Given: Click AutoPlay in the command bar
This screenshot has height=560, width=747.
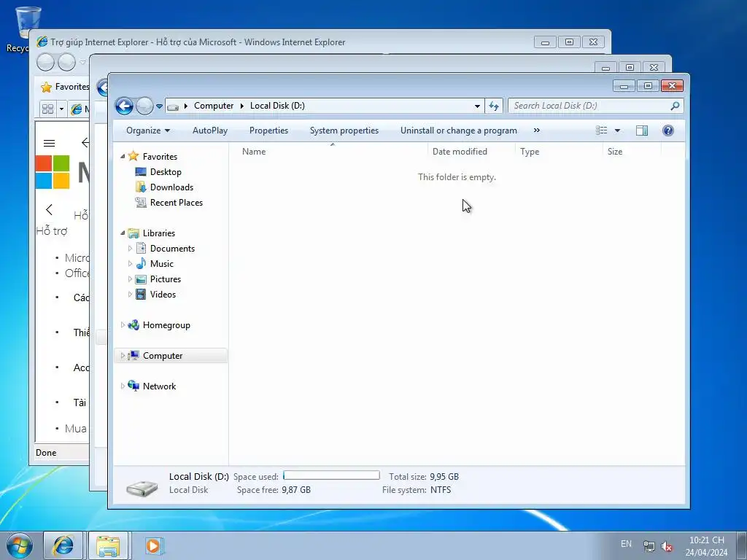Looking at the screenshot, I should (x=209, y=131).
